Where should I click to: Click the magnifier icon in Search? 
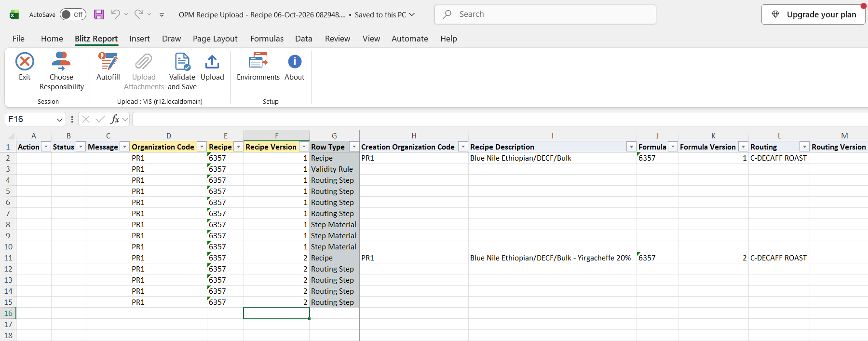point(448,14)
